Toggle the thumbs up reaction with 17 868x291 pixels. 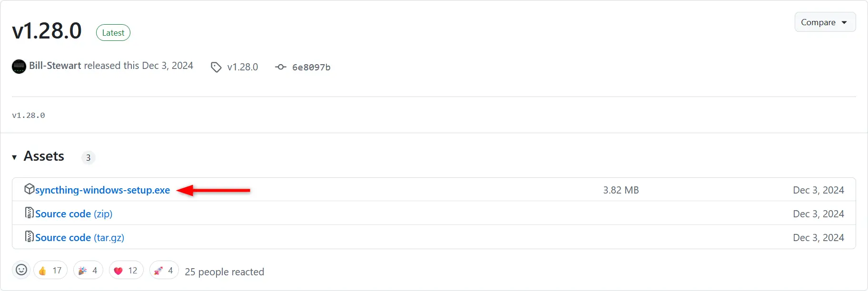[50, 270]
